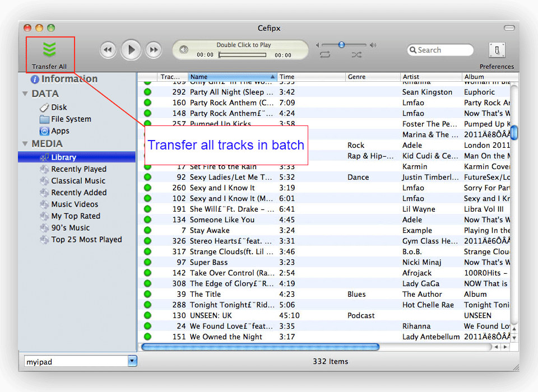Sort by the Artist column header
This screenshot has width=538, height=392.
pyautogui.click(x=411, y=77)
